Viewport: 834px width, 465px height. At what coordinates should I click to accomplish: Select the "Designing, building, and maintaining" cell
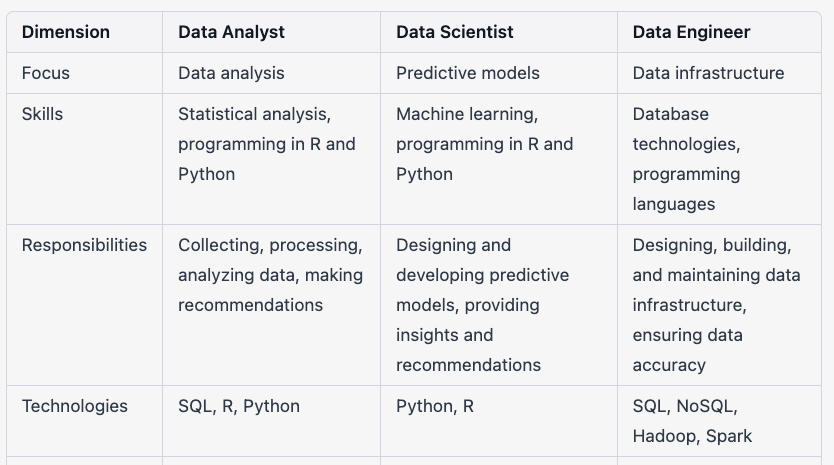pos(716,305)
